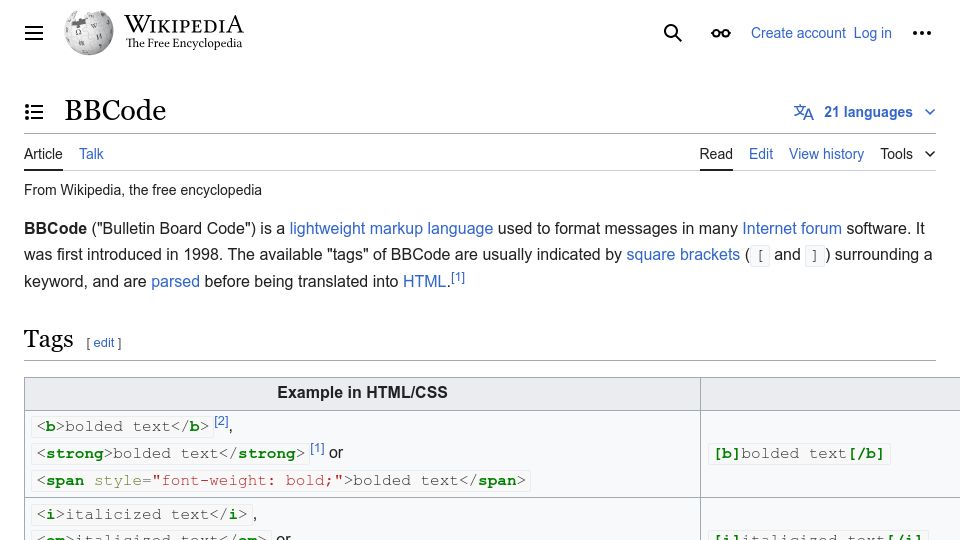Click the BBCode page heading

click(115, 111)
